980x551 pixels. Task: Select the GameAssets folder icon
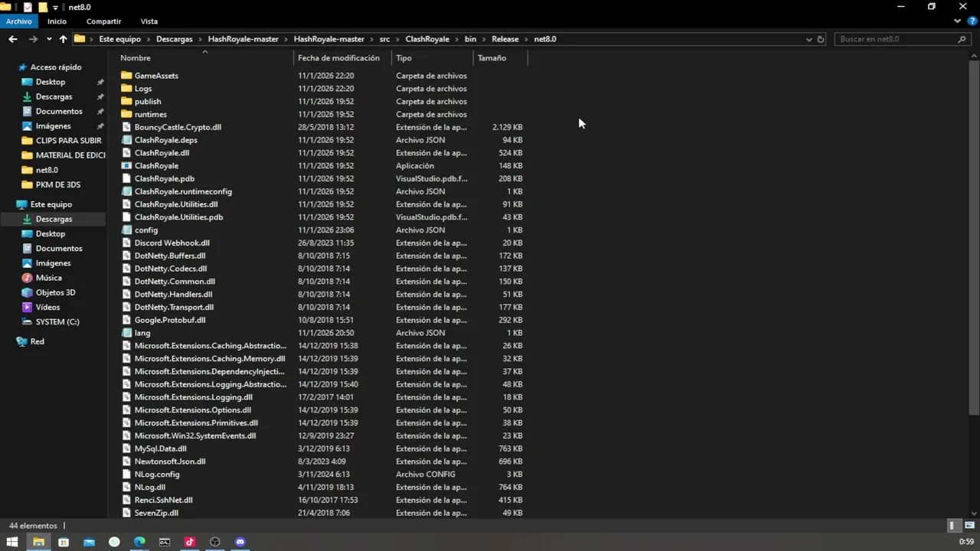pyautogui.click(x=126, y=76)
